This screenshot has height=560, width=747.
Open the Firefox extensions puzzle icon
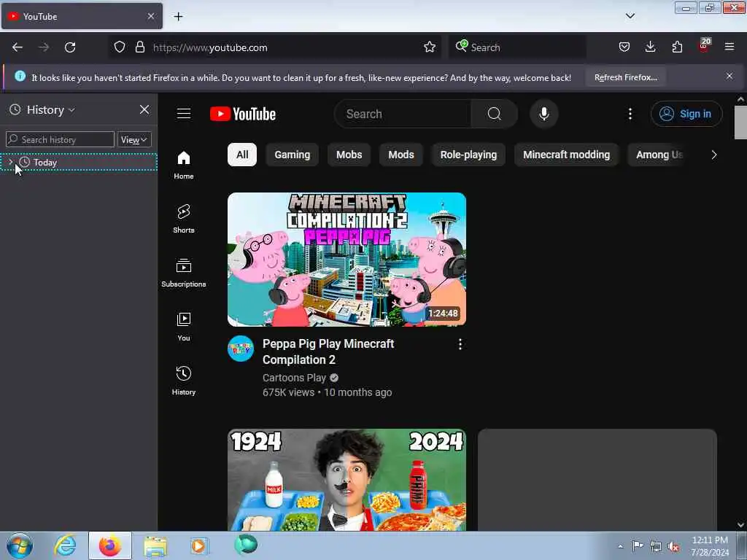(677, 47)
